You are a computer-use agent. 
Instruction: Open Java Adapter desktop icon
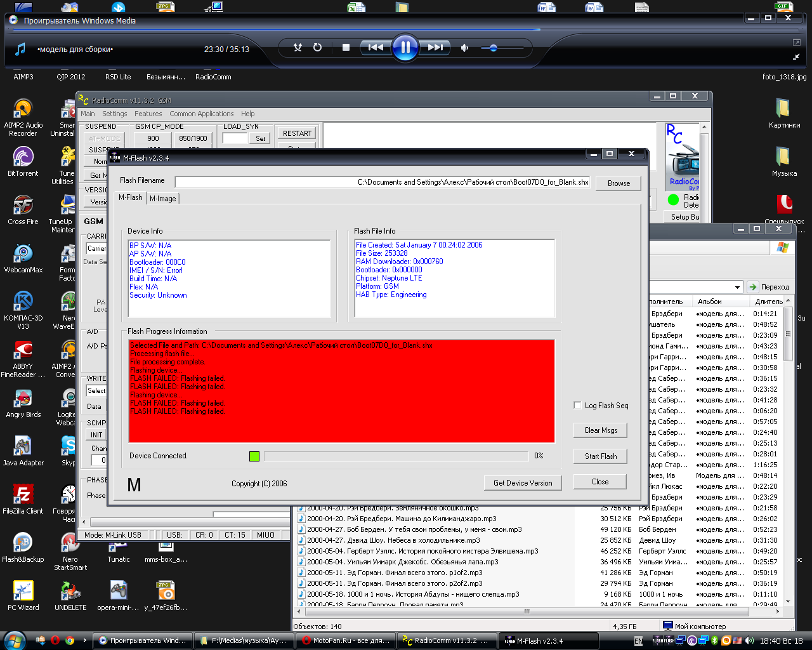pyautogui.click(x=23, y=451)
